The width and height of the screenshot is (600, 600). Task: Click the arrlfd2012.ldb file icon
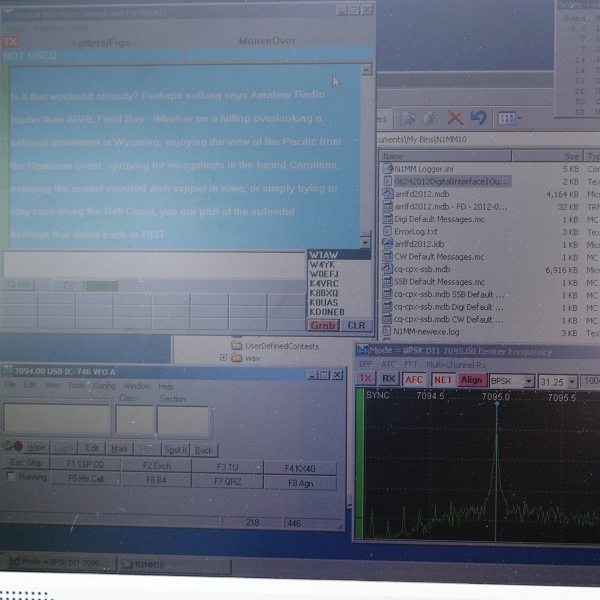click(388, 243)
